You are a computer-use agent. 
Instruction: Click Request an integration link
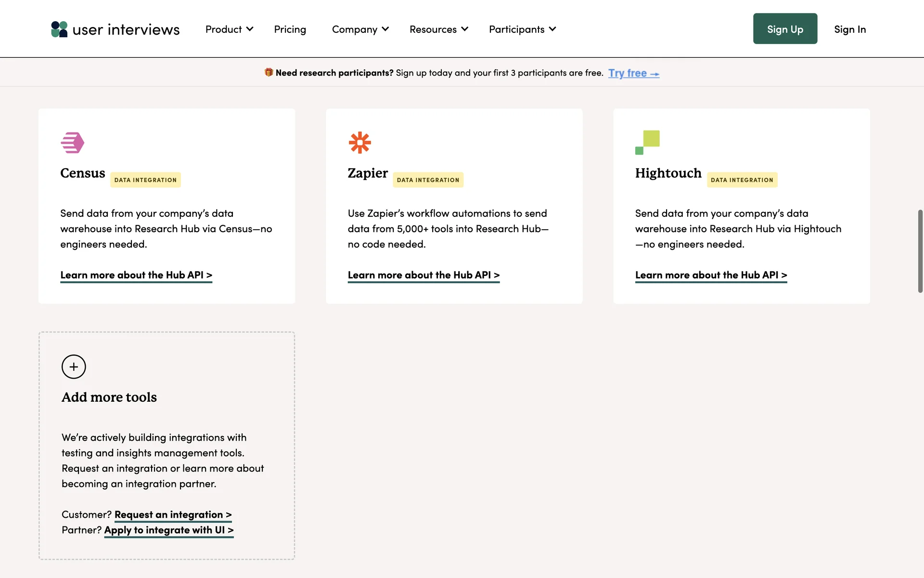tap(173, 514)
